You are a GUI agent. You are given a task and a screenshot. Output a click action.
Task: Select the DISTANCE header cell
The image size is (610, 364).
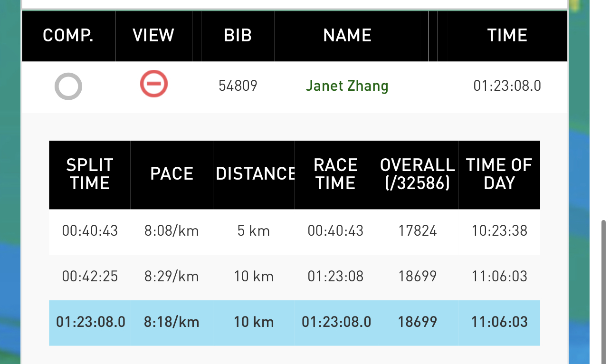254,174
